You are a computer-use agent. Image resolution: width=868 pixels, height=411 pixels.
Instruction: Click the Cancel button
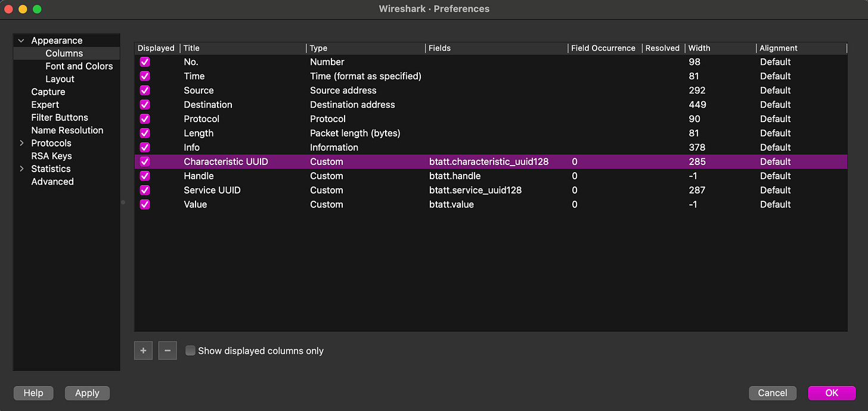coord(773,393)
